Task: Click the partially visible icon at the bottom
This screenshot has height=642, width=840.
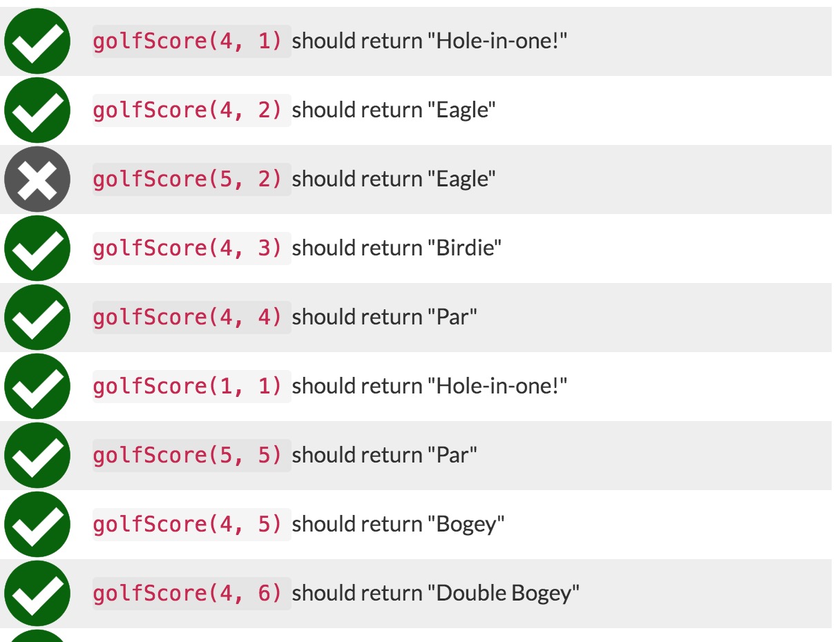Action: (37, 638)
